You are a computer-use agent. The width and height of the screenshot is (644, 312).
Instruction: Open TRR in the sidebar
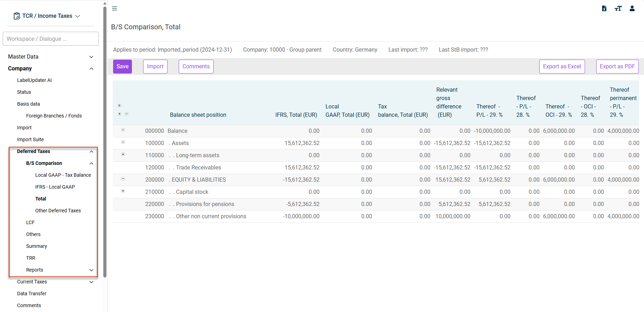click(x=31, y=258)
